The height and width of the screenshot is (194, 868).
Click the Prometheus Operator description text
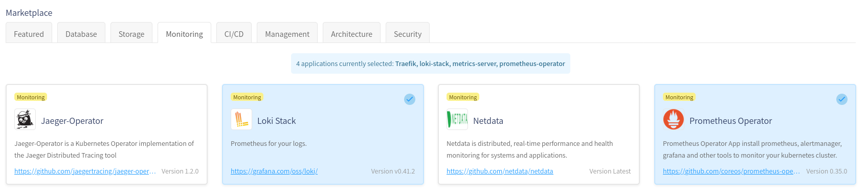tap(752, 149)
